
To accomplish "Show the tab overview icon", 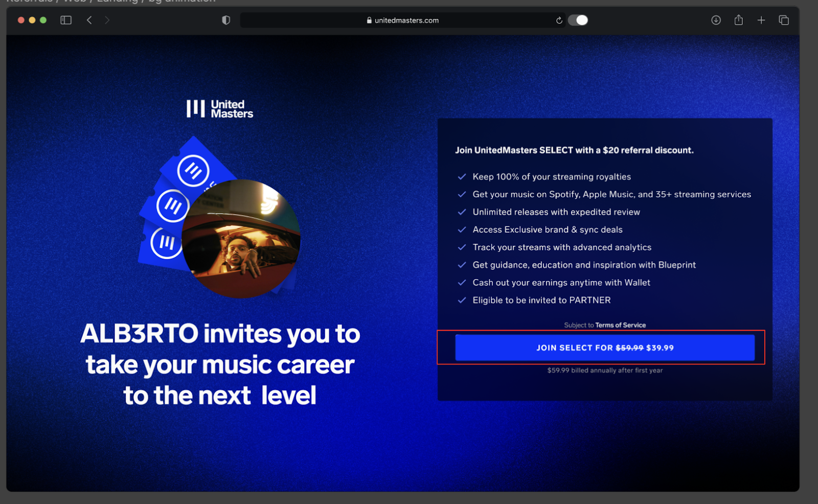I will (784, 20).
